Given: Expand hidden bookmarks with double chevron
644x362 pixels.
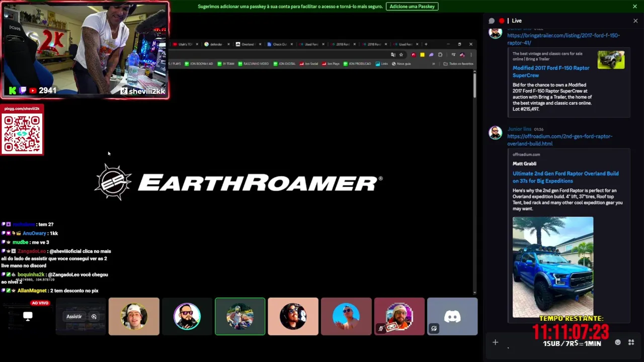Looking at the screenshot, I should (434, 64).
